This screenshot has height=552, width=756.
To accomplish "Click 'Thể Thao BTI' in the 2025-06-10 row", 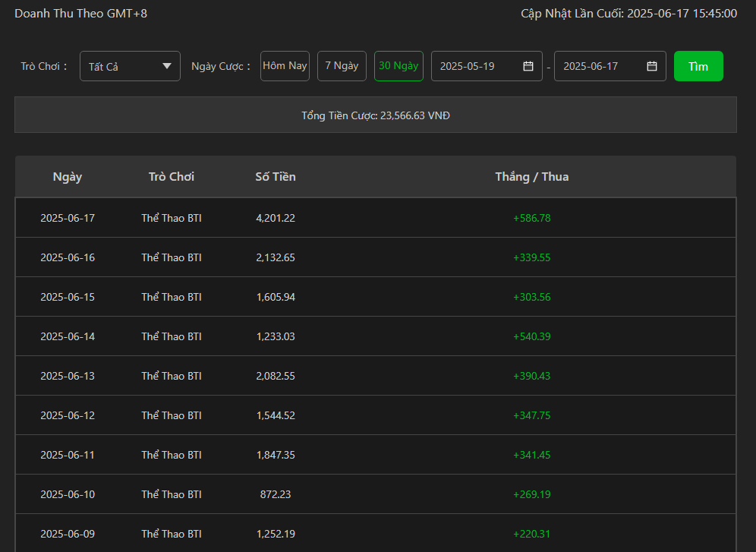I will pos(171,494).
